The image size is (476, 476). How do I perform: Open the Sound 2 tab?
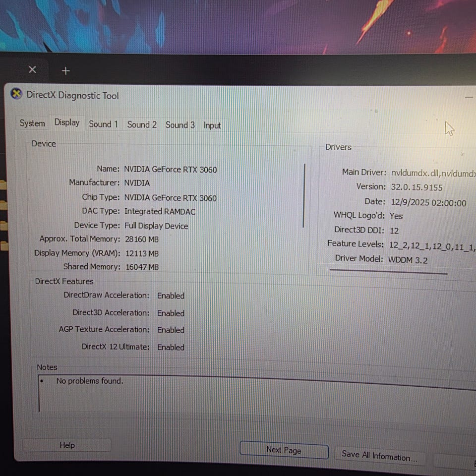142,124
